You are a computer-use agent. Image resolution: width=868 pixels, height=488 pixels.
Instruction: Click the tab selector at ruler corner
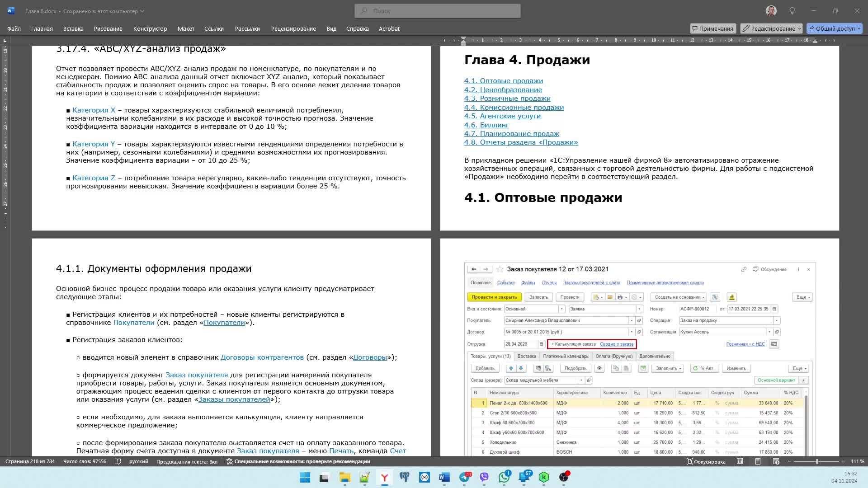pyautogui.click(x=5, y=41)
